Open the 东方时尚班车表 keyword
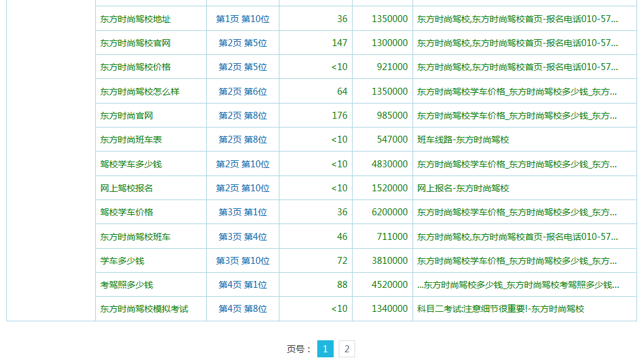The width and height of the screenshot is (644, 363). 131,140
